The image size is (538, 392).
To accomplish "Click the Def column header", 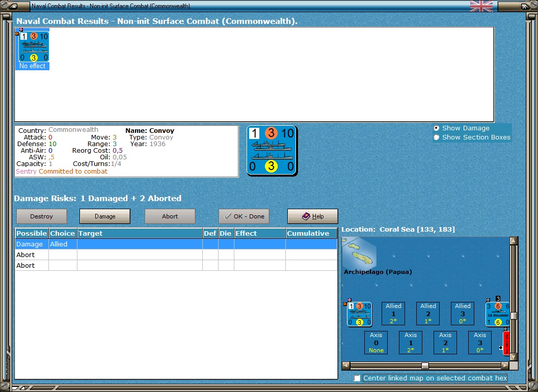I will tap(210, 233).
